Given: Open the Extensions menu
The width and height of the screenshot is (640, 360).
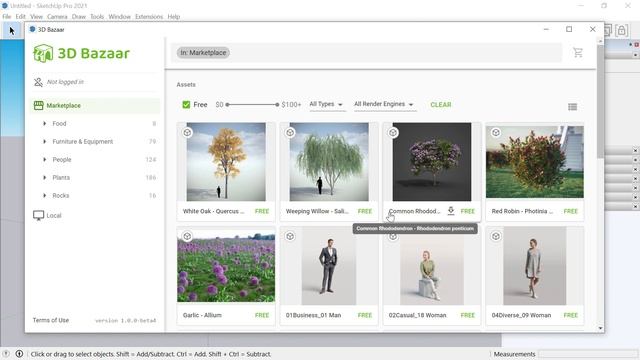Looking at the screenshot, I should point(149,17).
